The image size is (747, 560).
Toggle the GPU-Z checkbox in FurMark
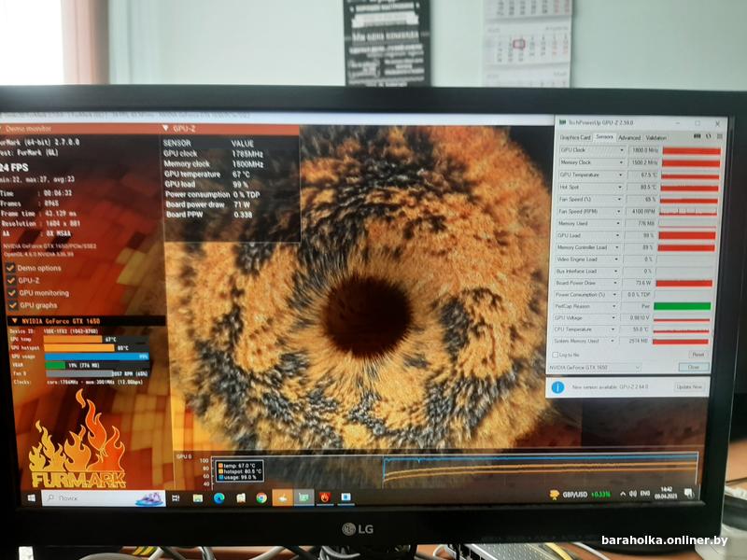pyautogui.click(x=11, y=281)
